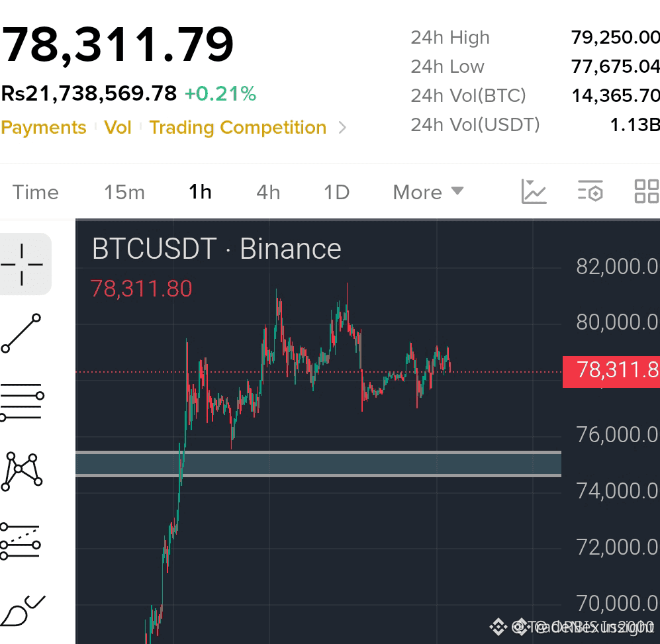Screen dimensions: 660x644
Task: Open the Vol tag link
Action: 118,128
